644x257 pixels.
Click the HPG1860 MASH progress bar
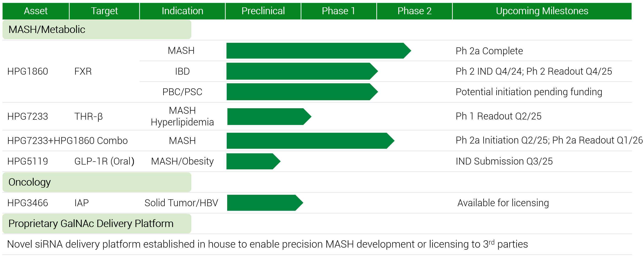[319, 51]
